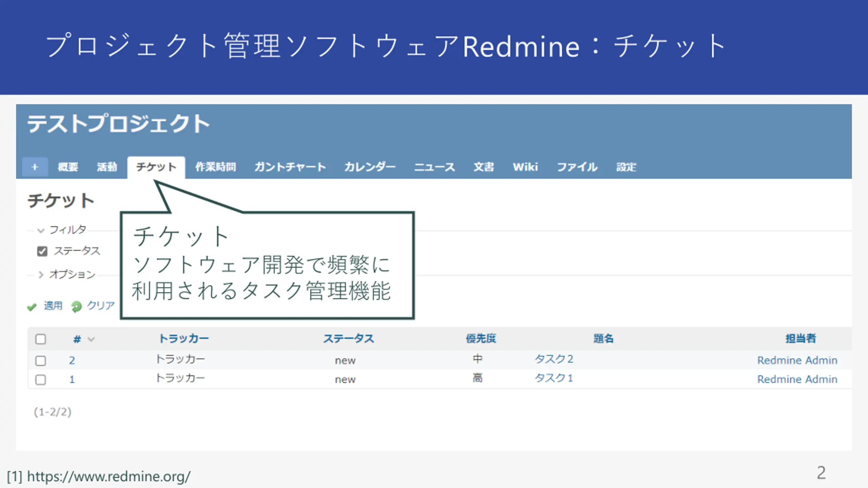Switch to the ガントチャート tab

pos(290,167)
